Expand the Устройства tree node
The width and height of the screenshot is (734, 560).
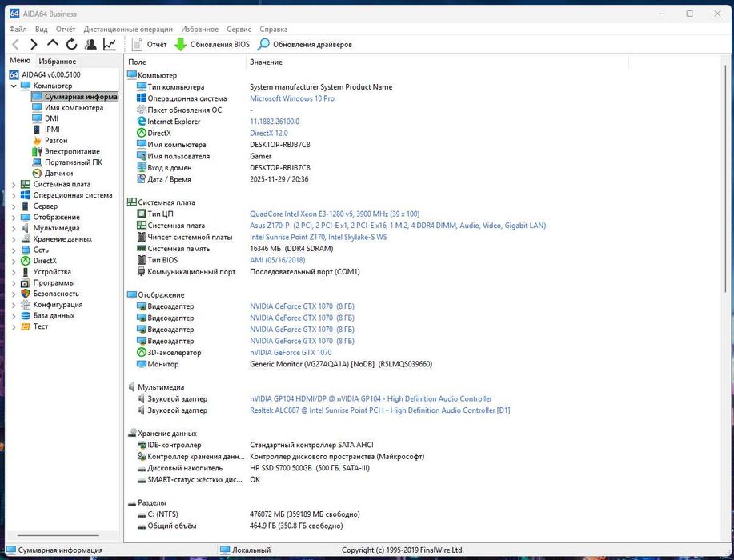14,272
